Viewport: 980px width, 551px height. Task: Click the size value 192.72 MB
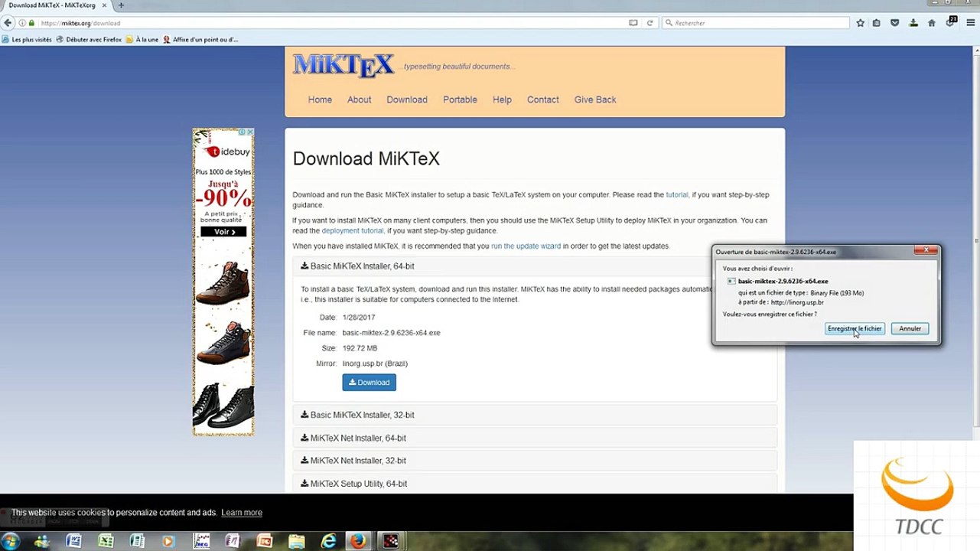pos(360,348)
